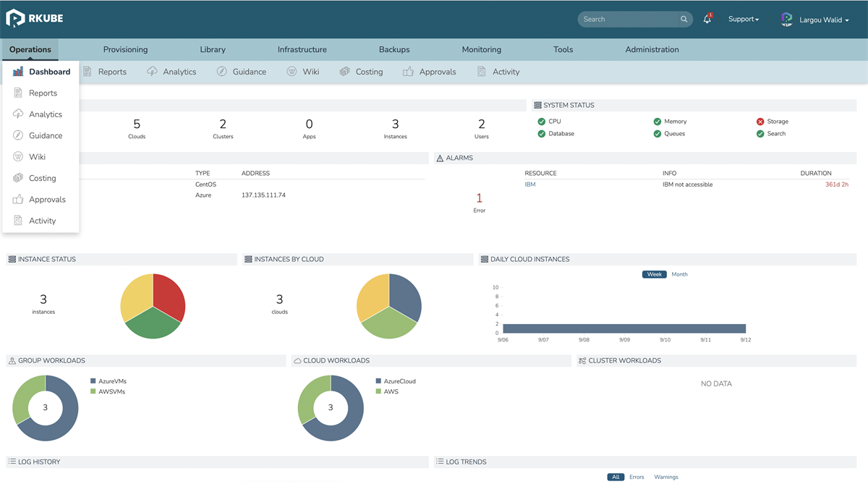Open the Provisioning main menu
Image resolution: width=868 pixels, height=492 pixels.
pos(125,49)
